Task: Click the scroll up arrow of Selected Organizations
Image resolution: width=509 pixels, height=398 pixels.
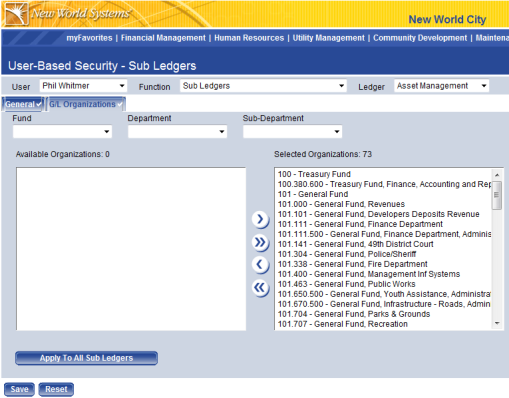Action: 497,175
